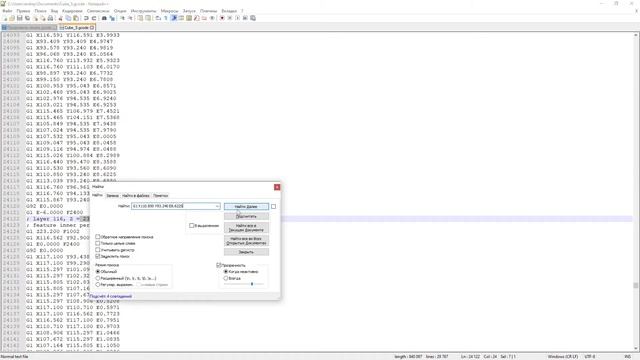Screen dimensions: 640x360
Task: Adjust the transparency slider in Find dialog
Action: (252, 284)
